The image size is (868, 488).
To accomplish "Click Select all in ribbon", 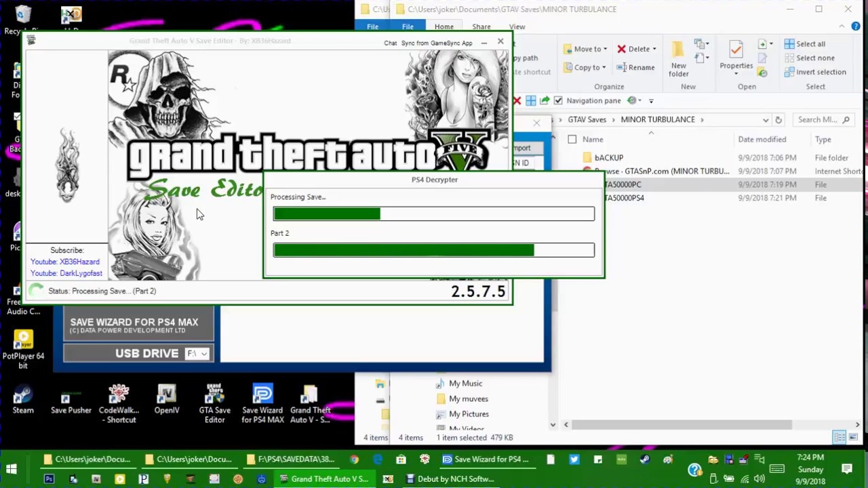I will click(x=805, y=44).
